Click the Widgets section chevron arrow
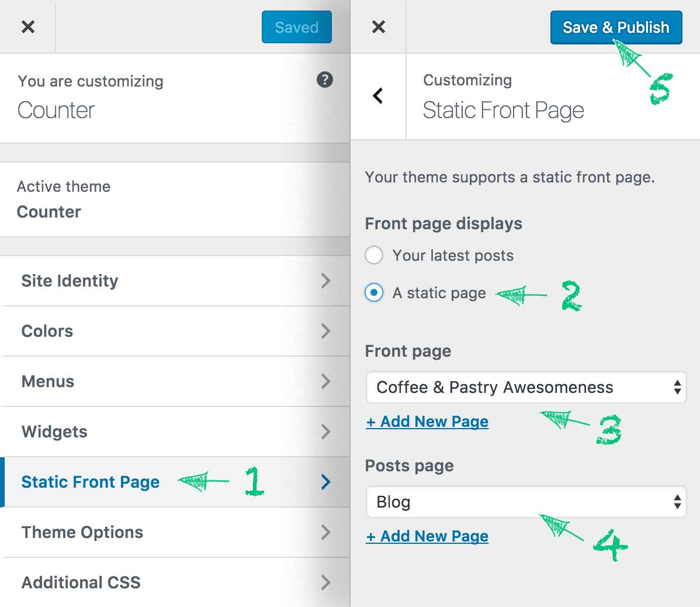Image resolution: width=700 pixels, height=607 pixels. [326, 432]
